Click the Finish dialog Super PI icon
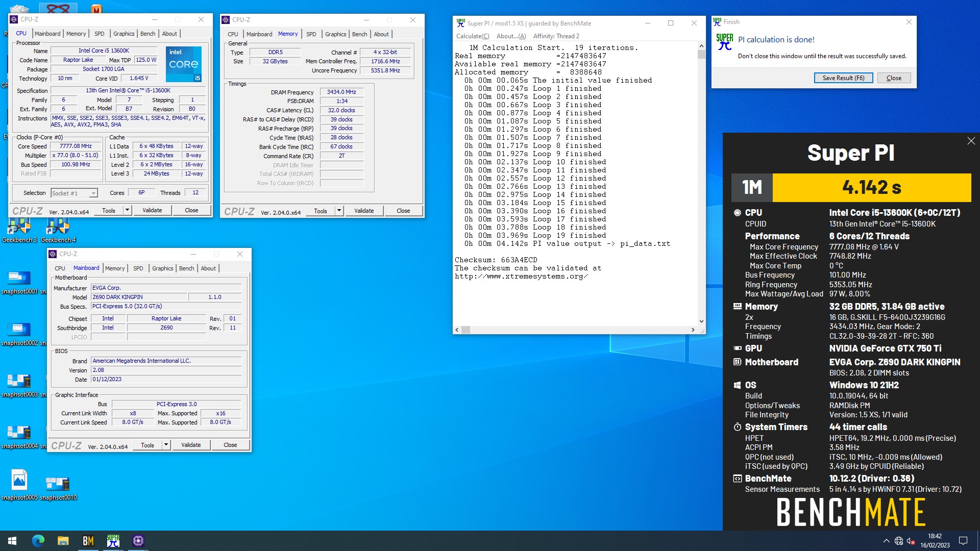The image size is (980, 551). [x=724, y=42]
